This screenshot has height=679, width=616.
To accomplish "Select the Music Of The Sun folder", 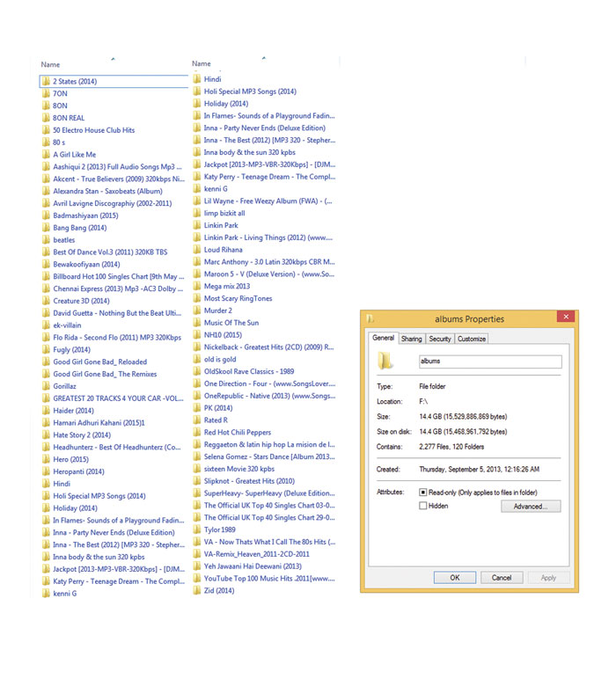I will [x=231, y=323].
